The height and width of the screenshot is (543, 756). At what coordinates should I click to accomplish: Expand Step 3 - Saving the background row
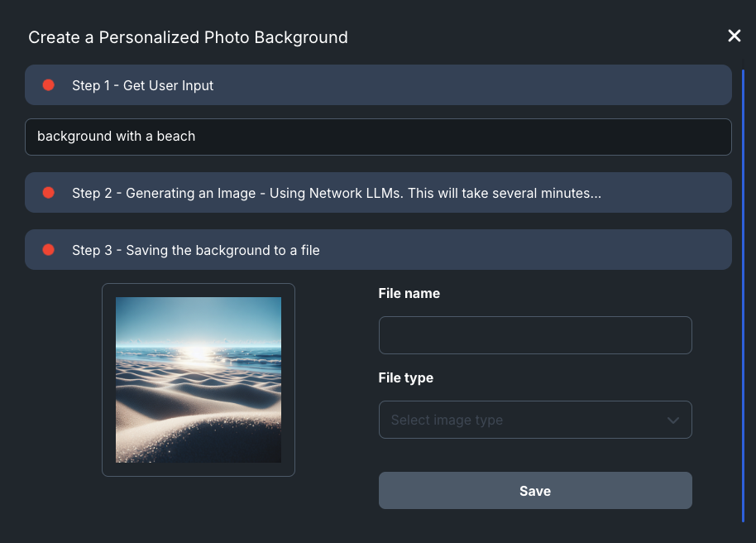tap(378, 249)
